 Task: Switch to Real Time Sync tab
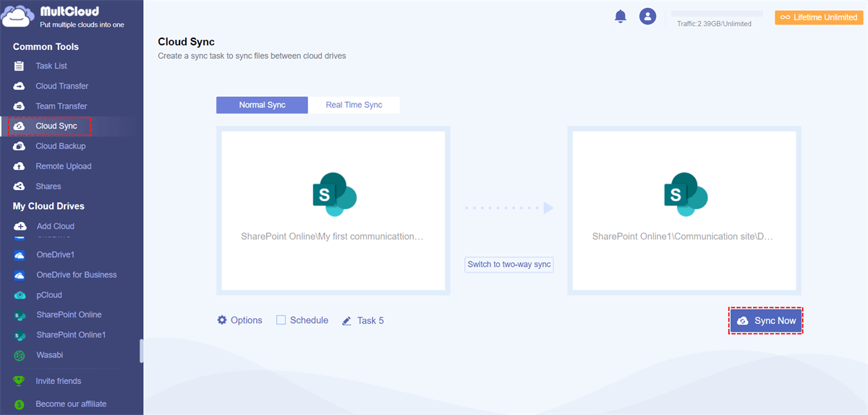click(x=354, y=105)
